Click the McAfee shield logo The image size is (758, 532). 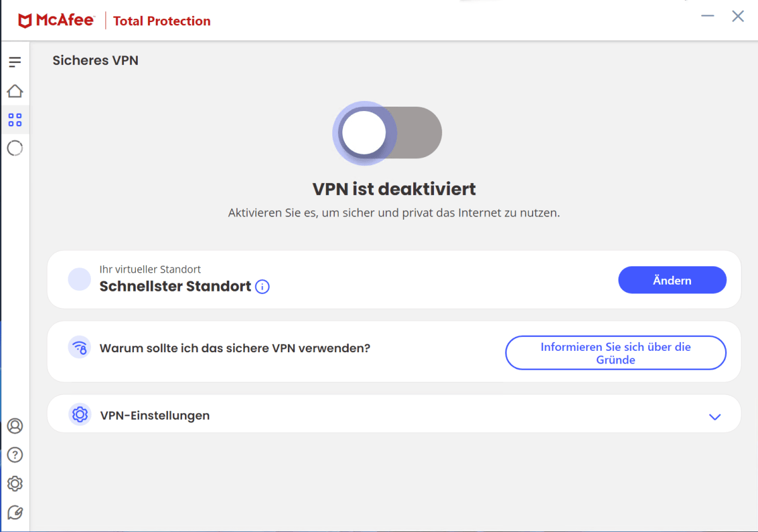[25, 21]
